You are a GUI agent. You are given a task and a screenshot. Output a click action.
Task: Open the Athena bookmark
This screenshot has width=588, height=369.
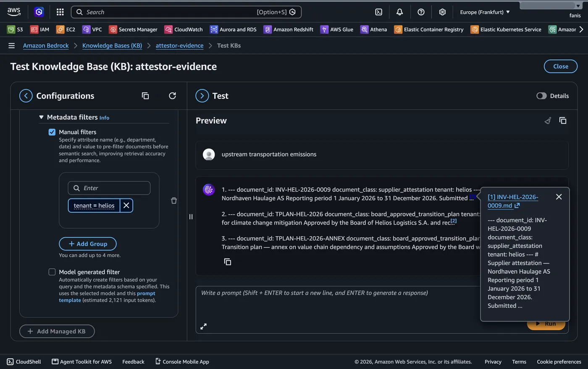374,29
